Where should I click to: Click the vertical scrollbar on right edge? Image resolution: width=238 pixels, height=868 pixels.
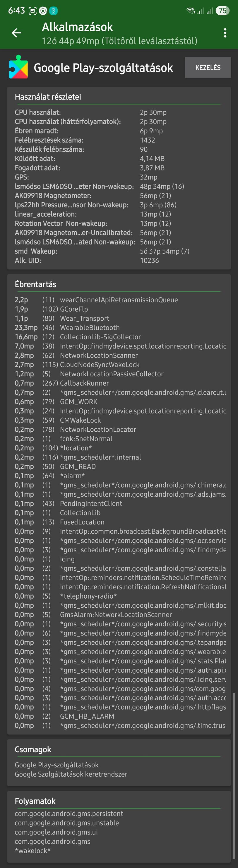[234, 775]
